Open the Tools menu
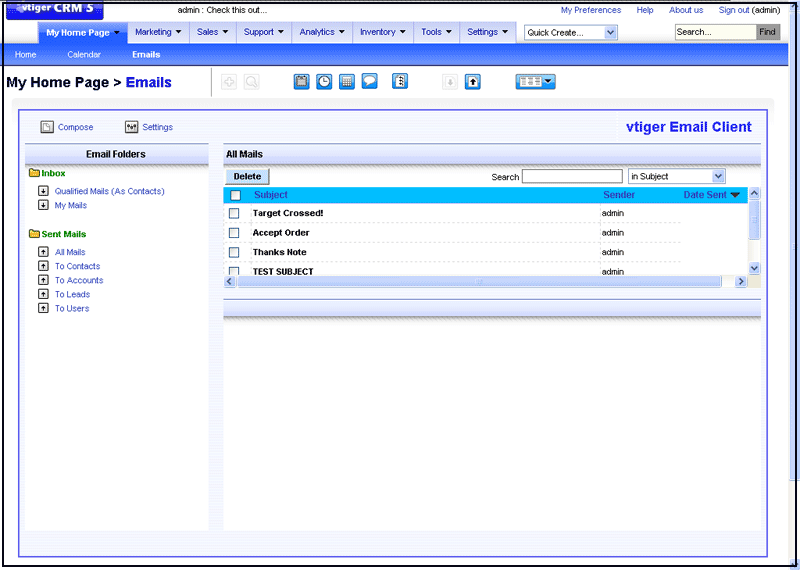The width and height of the screenshot is (800, 570). point(436,32)
